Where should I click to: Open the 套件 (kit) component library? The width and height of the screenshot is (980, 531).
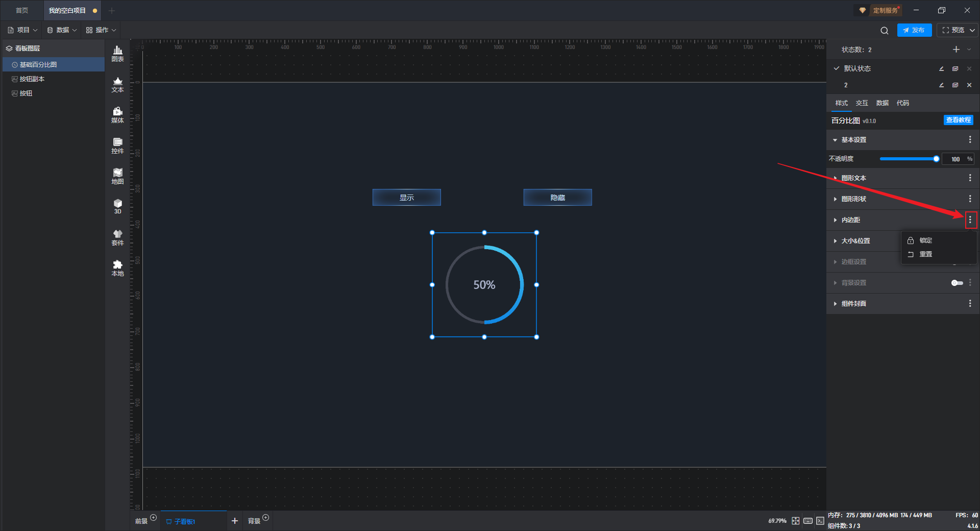[x=117, y=237]
